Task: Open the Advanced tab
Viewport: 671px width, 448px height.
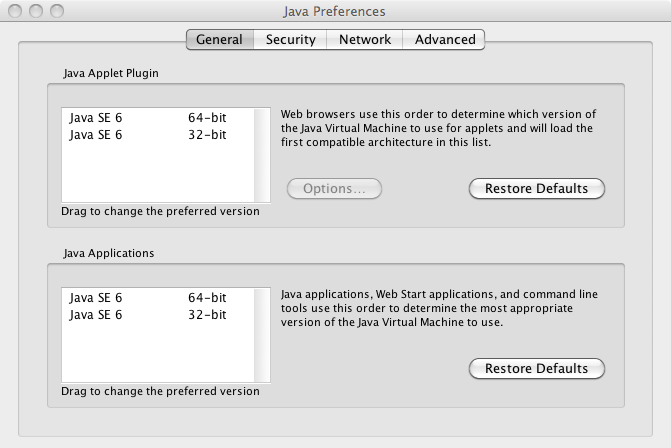Action: click(444, 39)
